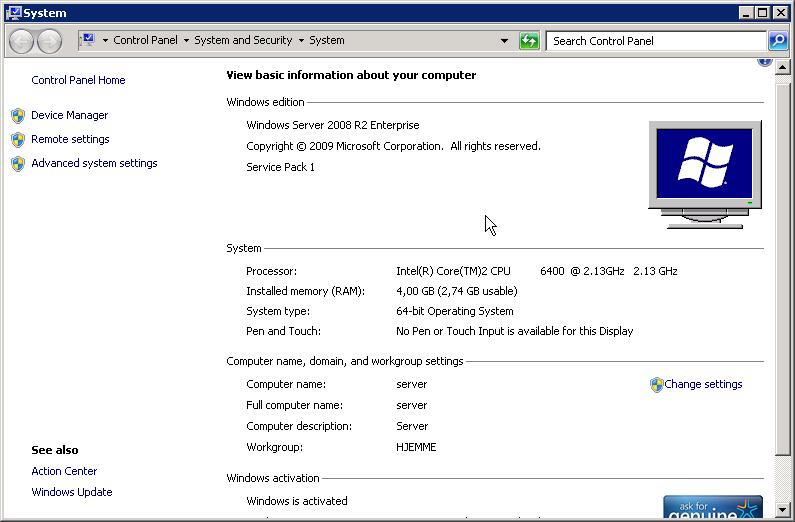Image resolution: width=795 pixels, height=522 pixels.
Task: Click the scrollbar up arrow
Action: click(782, 66)
